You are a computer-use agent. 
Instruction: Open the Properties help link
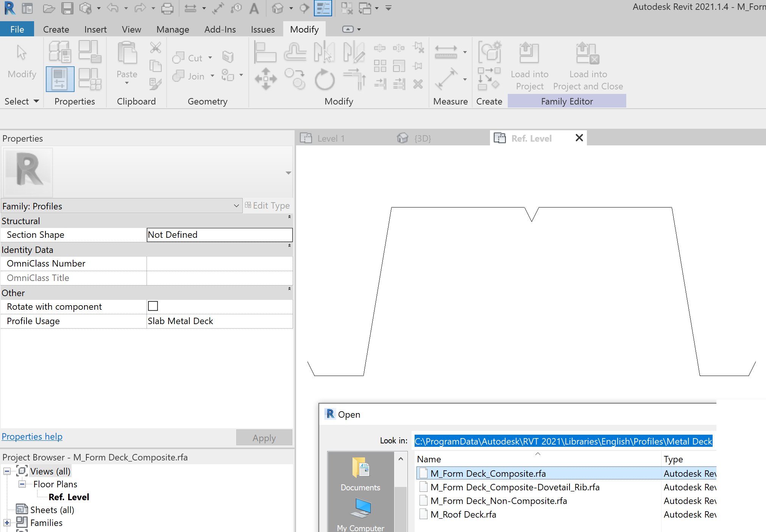point(32,436)
